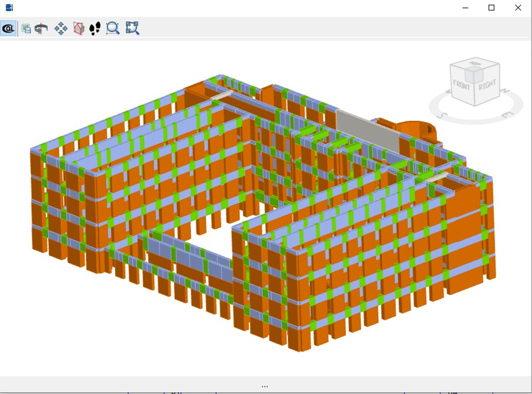The width and height of the screenshot is (532, 394).
Task: Click zoom extents to fit model
Action: point(132,28)
